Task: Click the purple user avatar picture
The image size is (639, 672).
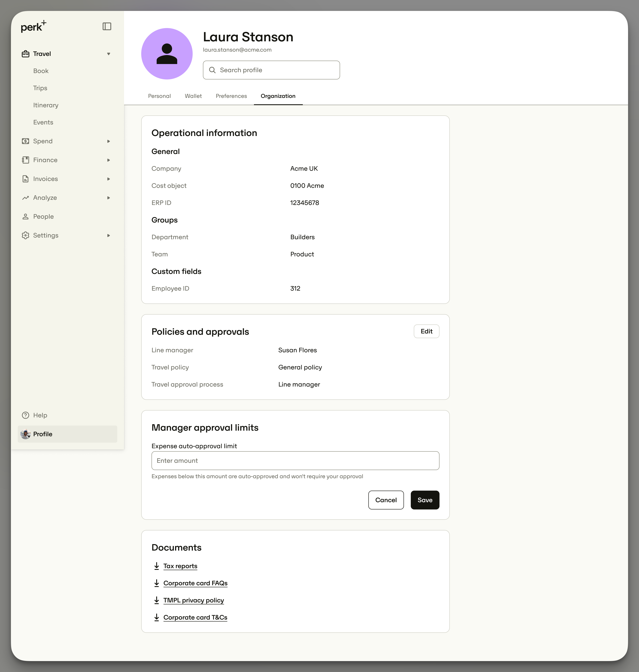Action: (x=167, y=54)
